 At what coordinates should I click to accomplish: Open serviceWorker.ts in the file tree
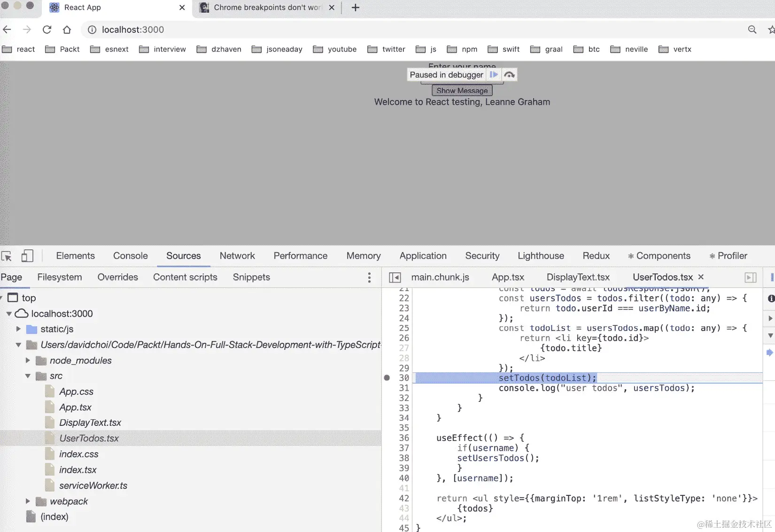pyautogui.click(x=93, y=486)
